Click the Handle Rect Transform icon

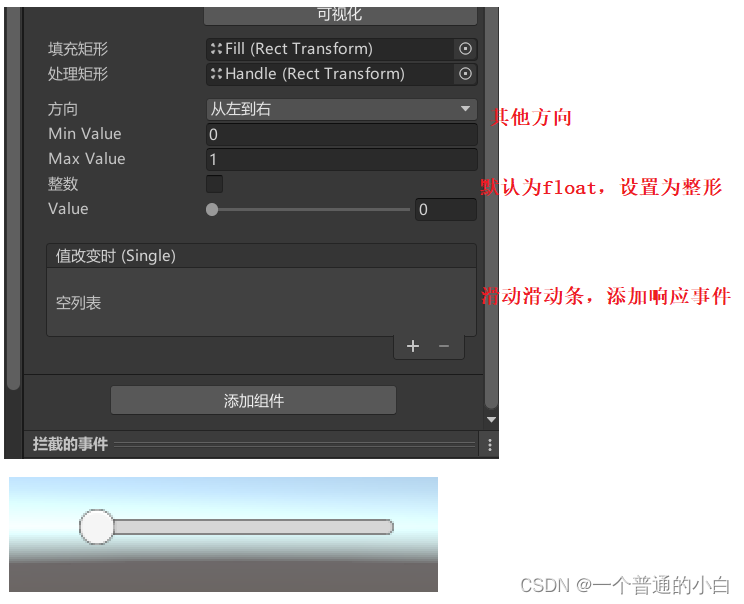click(x=216, y=74)
